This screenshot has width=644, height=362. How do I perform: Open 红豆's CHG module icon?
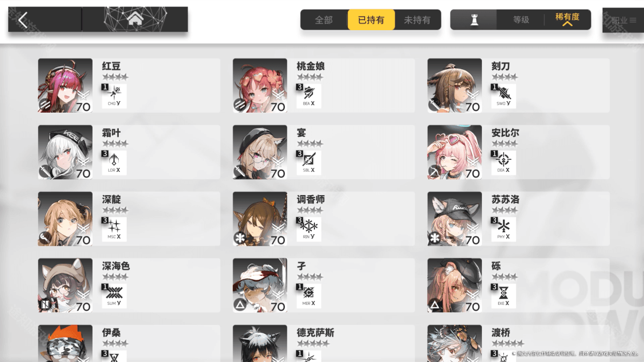[114, 96]
